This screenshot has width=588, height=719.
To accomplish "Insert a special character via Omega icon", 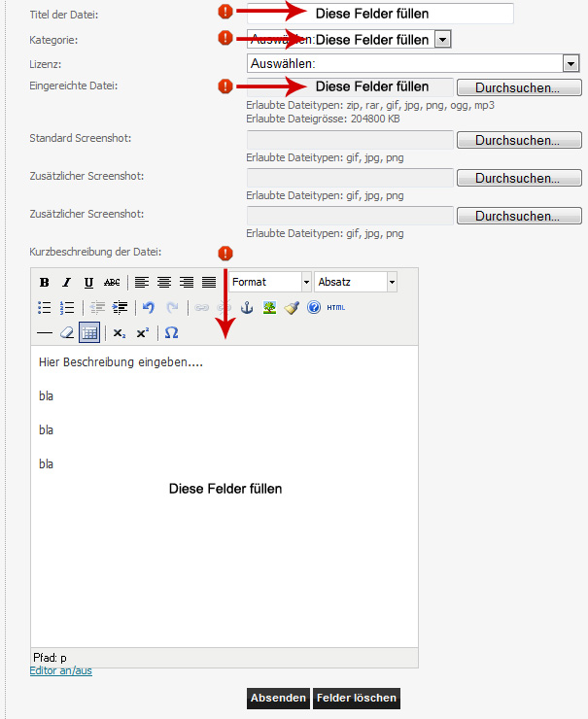I will tap(171, 332).
